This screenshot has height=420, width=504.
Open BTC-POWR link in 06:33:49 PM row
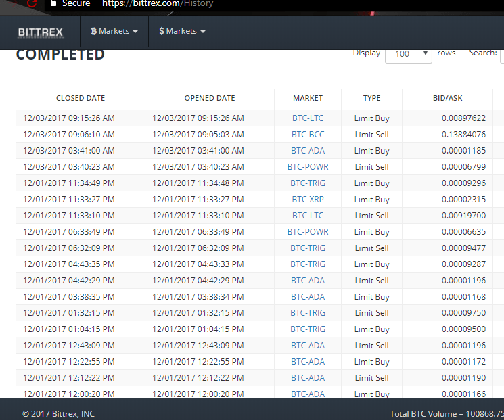pyautogui.click(x=308, y=232)
